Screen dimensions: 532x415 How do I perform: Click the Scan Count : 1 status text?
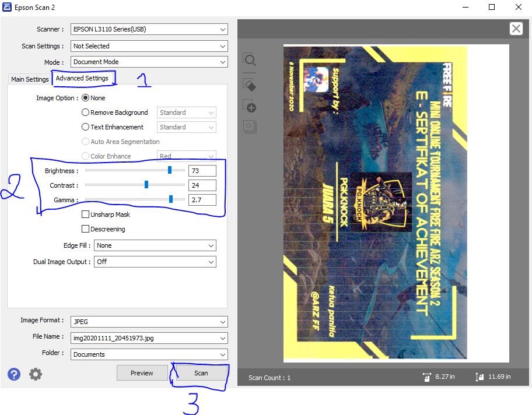point(269,378)
